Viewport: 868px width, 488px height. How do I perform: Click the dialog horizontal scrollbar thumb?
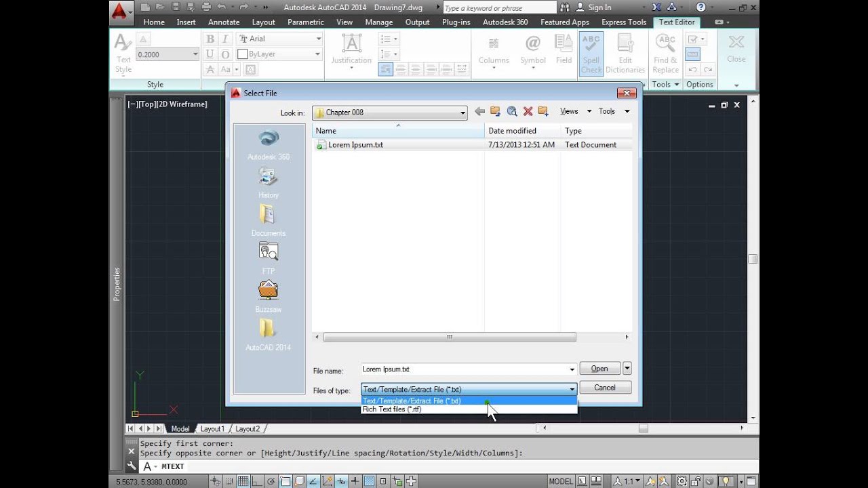pyautogui.click(x=450, y=337)
